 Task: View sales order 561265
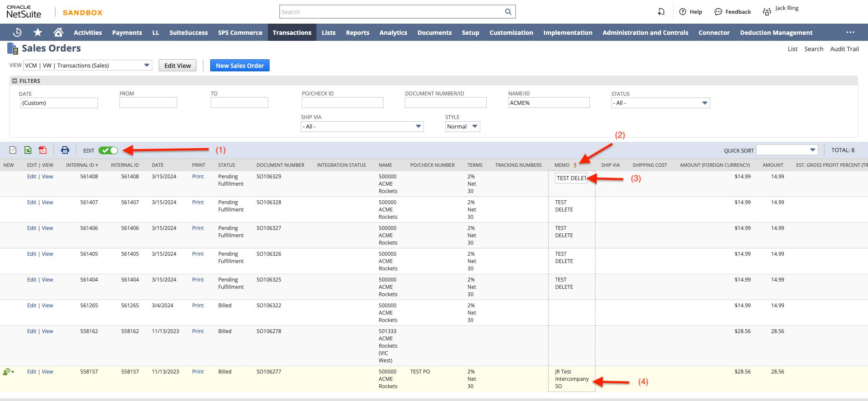[48, 306]
